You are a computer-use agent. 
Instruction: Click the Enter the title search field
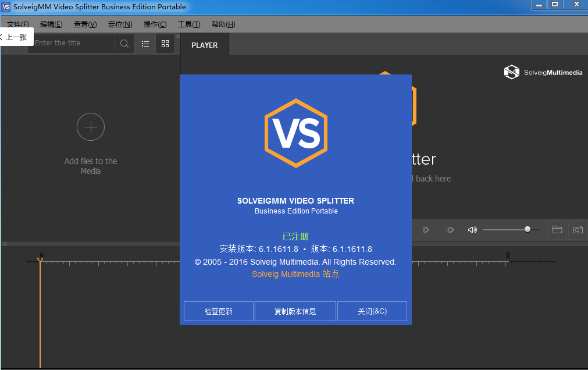point(72,44)
